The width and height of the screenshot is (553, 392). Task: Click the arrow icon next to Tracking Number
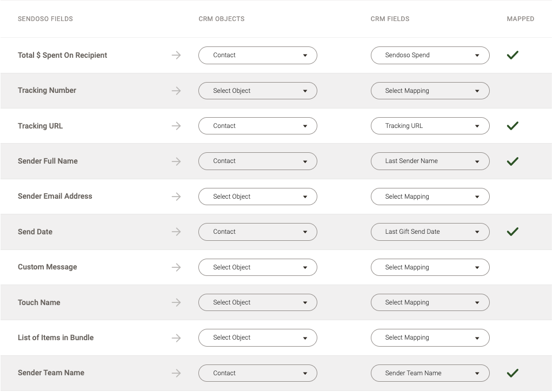pos(176,91)
